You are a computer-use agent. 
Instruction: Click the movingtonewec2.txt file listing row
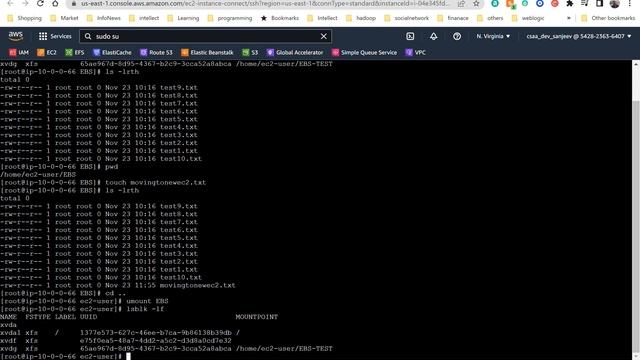point(118,285)
